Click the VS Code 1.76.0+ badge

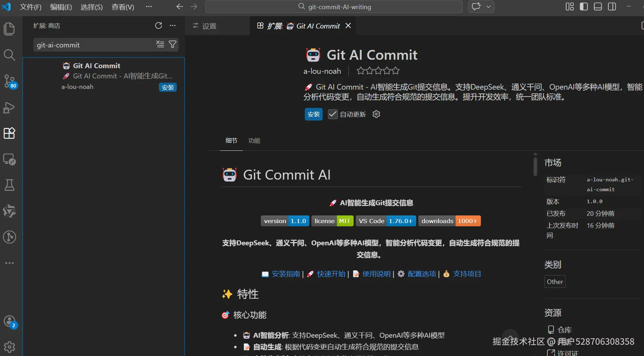pyautogui.click(x=386, y=221)
